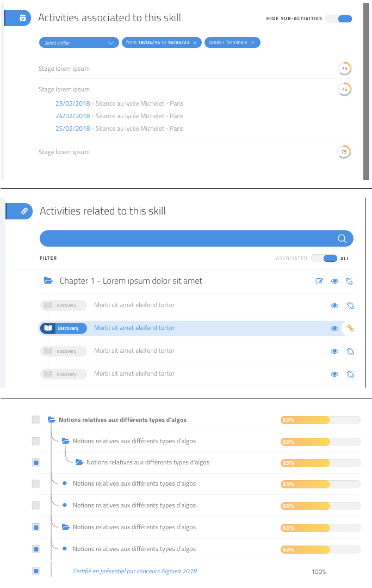Remove the Grade : Terminale filter chip
Viewport: 372px width, 588px height.
(252, 42)
